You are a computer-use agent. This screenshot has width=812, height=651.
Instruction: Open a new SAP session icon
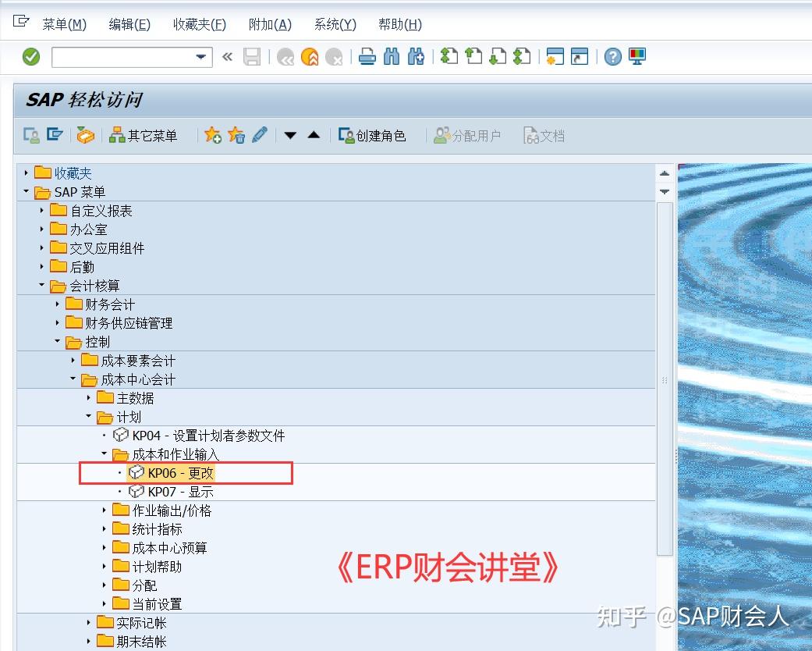555,56
